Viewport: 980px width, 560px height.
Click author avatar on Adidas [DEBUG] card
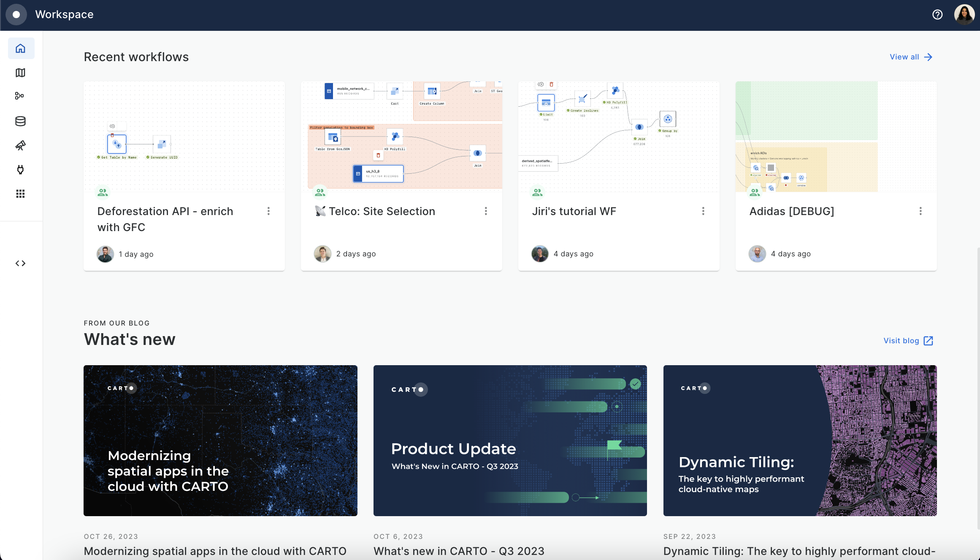[x=758, y=254]
